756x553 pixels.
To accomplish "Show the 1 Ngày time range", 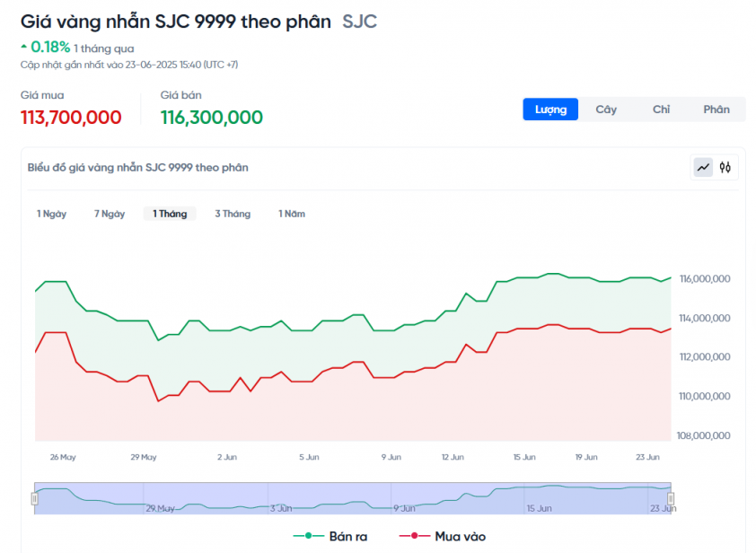I will (51, 214).
